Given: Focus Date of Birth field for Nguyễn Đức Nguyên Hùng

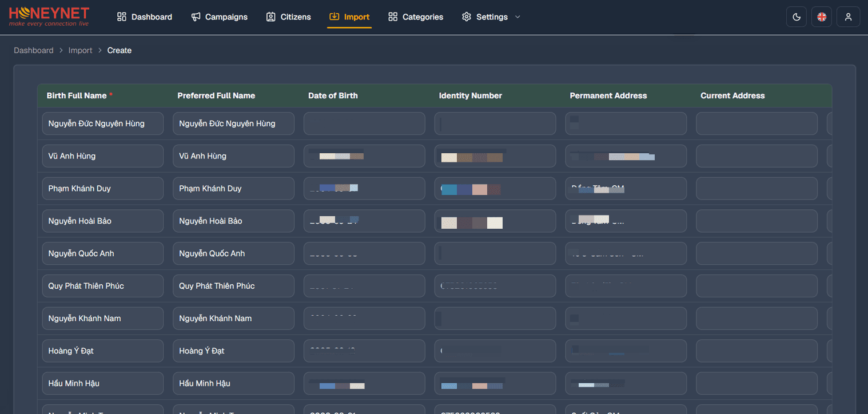Looking at the screenshot, I should pyautogui.click(x=364, y=124).
